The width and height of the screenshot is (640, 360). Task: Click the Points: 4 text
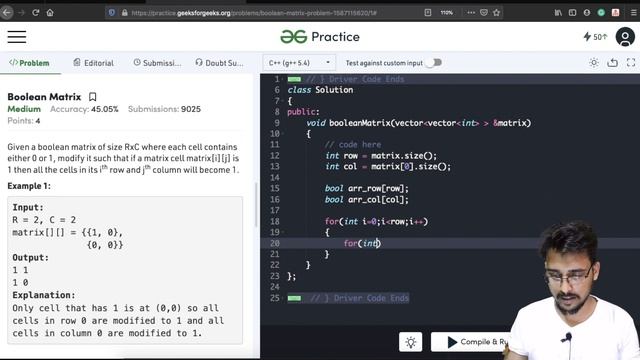point(24,121)
